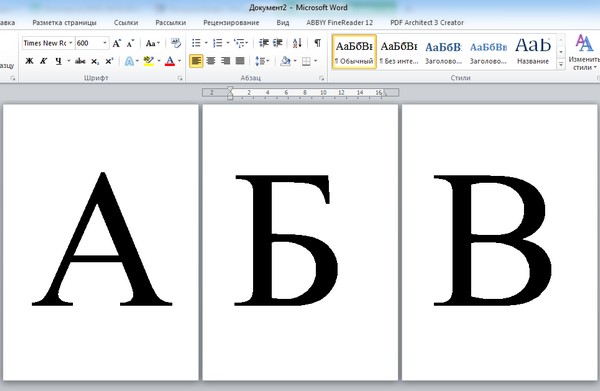Apply the Обычный style
This screenshot has height=391, width=600.
[354, 52]
